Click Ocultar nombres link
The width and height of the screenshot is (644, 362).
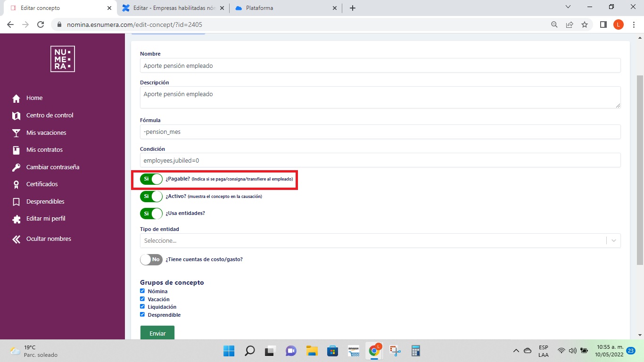tap(49, 239)
